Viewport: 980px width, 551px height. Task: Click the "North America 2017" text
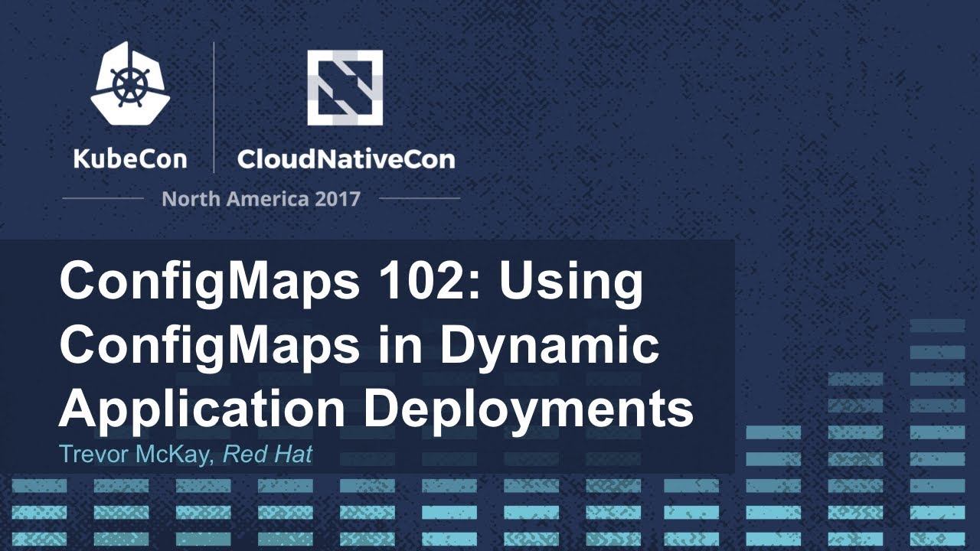click(x=261, y=199)
